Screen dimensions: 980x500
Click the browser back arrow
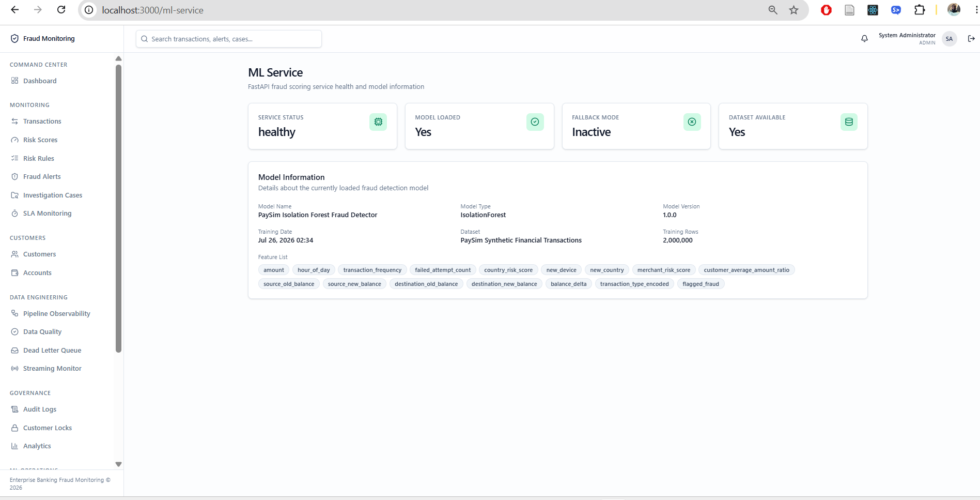coord(14,10)
